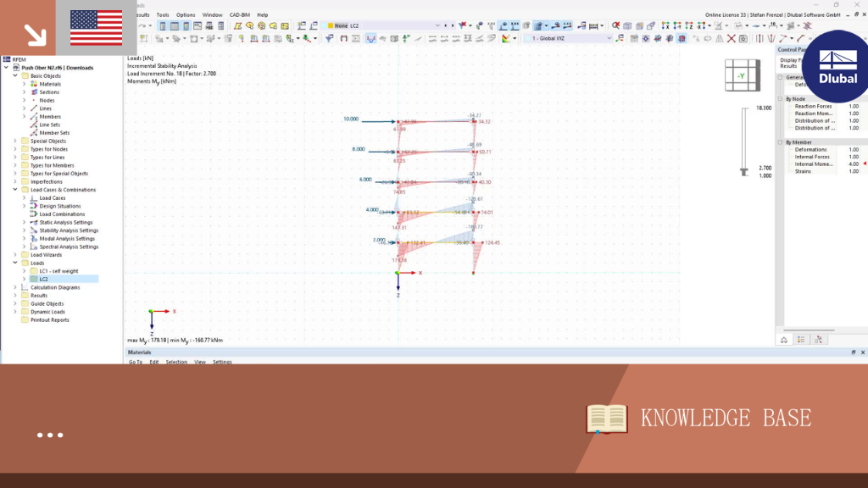Click the previous load case arrow
The width and height of the screenshot is (868, 488).
446,25
